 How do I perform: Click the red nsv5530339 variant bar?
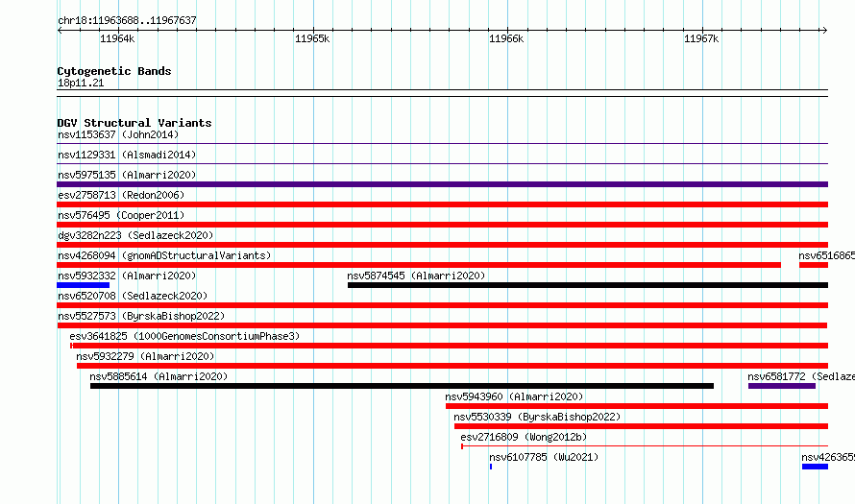click(642, 426)
